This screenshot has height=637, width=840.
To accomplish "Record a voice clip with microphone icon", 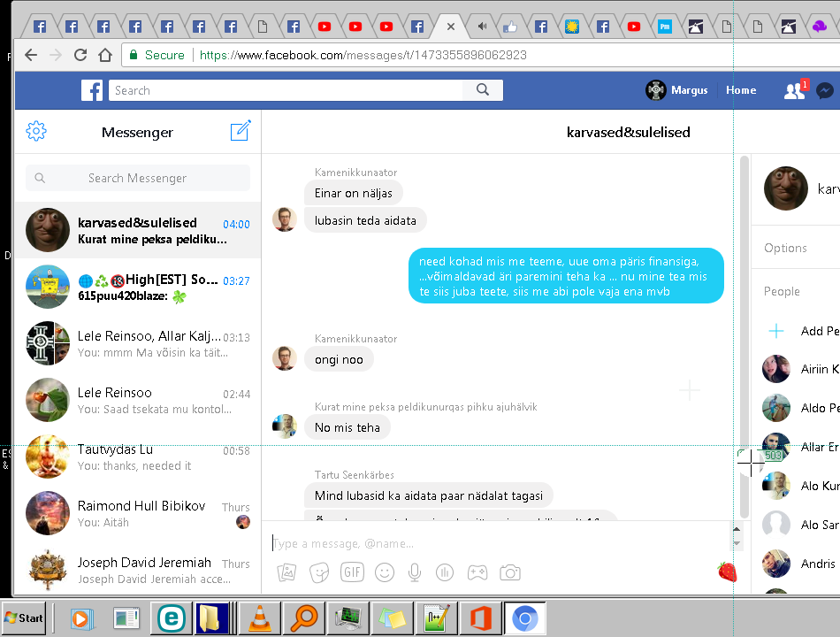I will pyautogui.click(x=415, y=572).
